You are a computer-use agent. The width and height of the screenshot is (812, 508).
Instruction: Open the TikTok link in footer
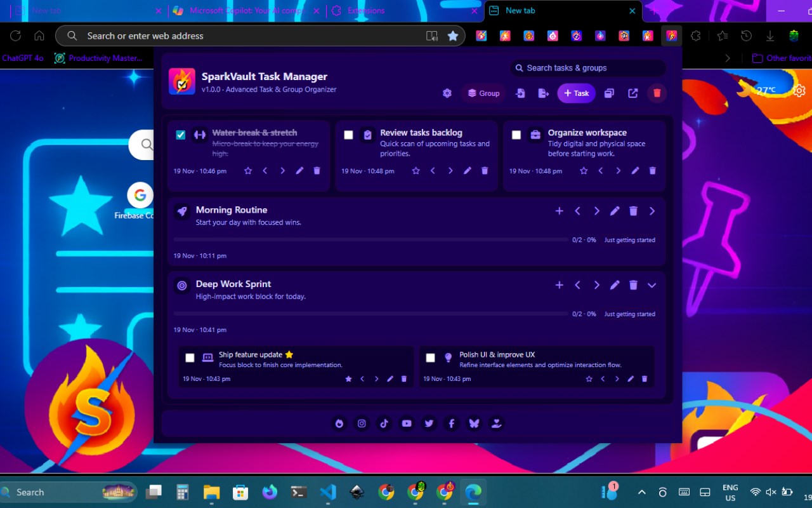coord(384,424)
